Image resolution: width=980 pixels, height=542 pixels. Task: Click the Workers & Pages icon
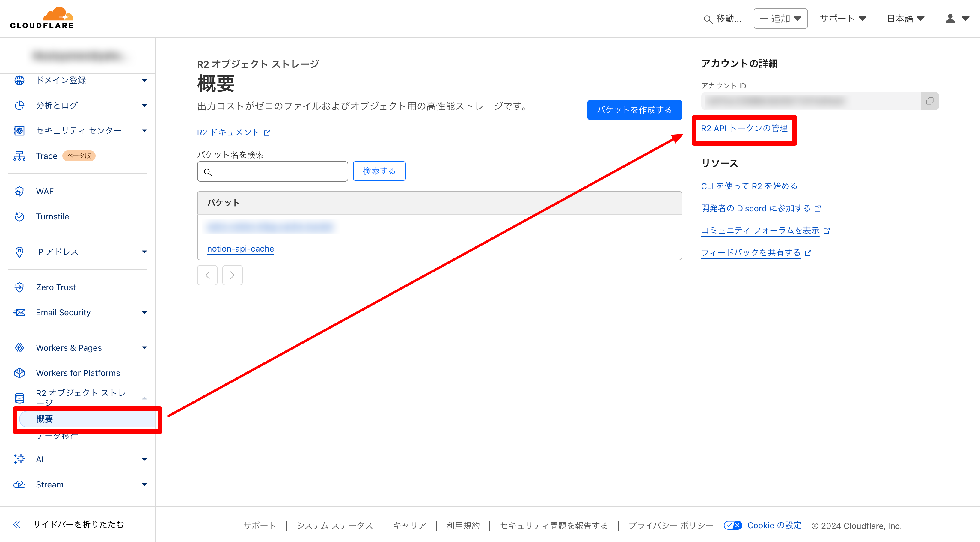point(19,348)
